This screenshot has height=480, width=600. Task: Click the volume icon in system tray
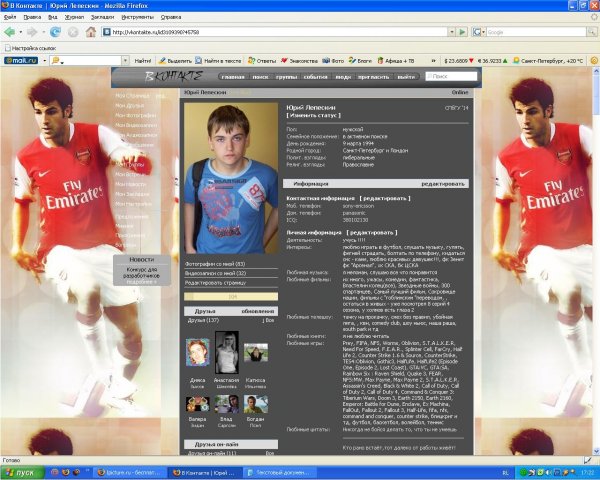click(x=549, y=473)
